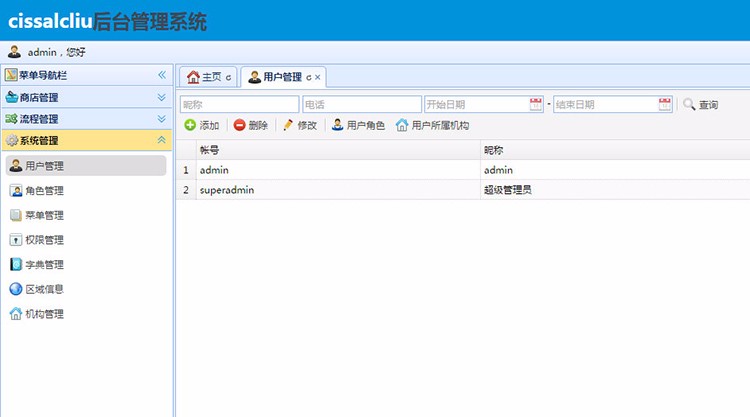
Task: Click the 区域信息 globe icon
Action: (16, 289)
